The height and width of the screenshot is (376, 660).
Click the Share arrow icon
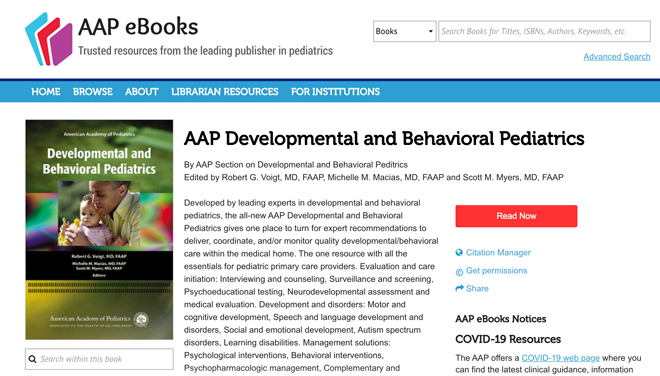point(459,288)
